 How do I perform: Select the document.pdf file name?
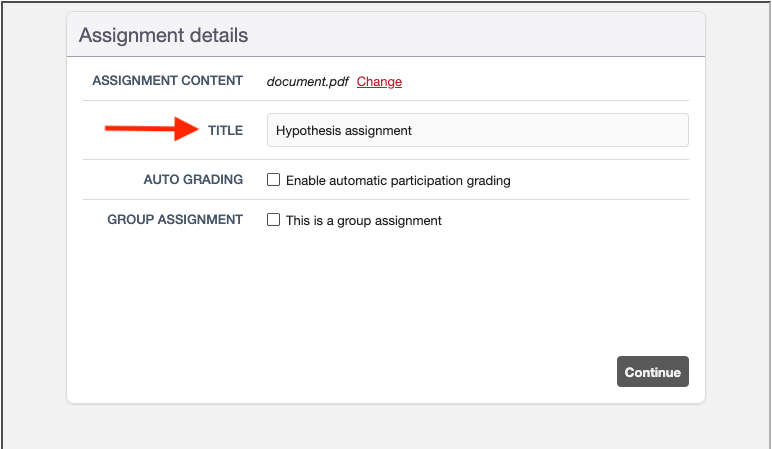(x=307, y=82)
